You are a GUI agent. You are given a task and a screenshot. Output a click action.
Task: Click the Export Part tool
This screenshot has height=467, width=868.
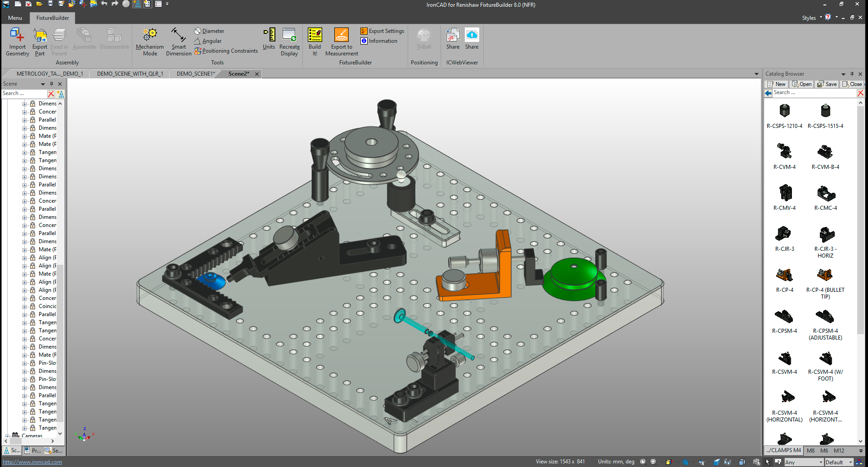point(40,41)
